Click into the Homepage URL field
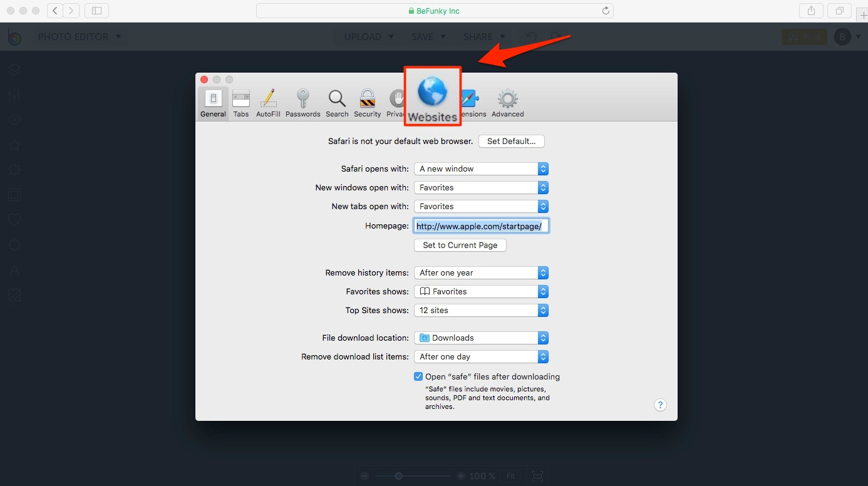The width and height of the screenshot is (868, 486). point(482,226)
